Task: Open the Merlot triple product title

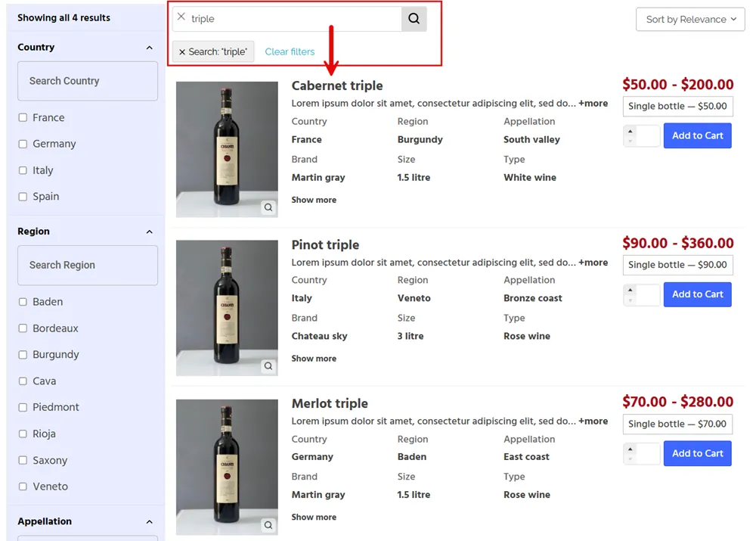Action: click(x=330, y=403)
